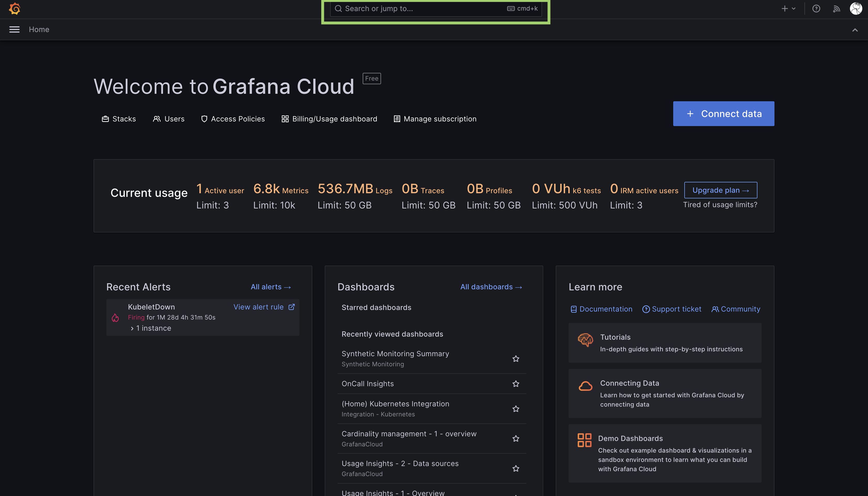Click the Free plan badge

pyautogui.click(x=372, y=78)
